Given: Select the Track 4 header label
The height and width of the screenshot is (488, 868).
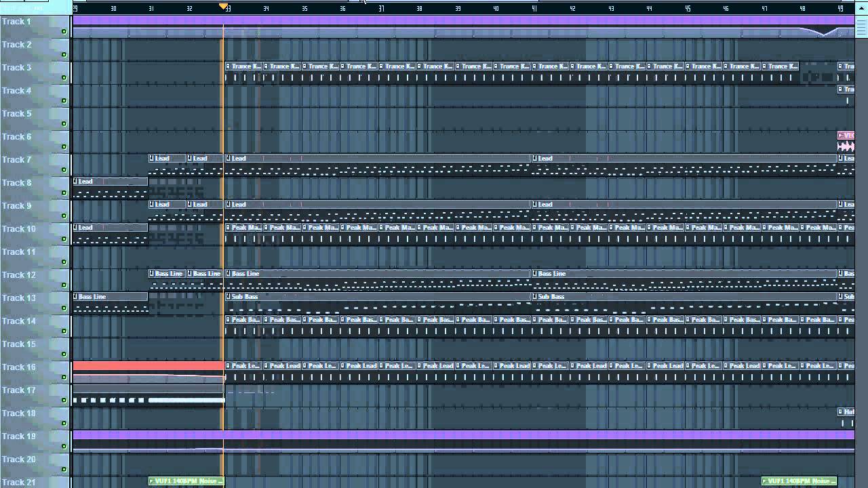Looking at the screenshot, I should pos(17,91).
